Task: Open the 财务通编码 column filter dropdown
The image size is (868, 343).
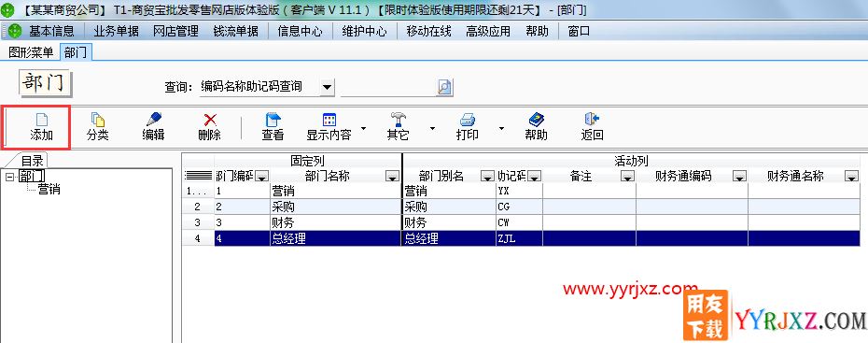Action: pos(739,177)
